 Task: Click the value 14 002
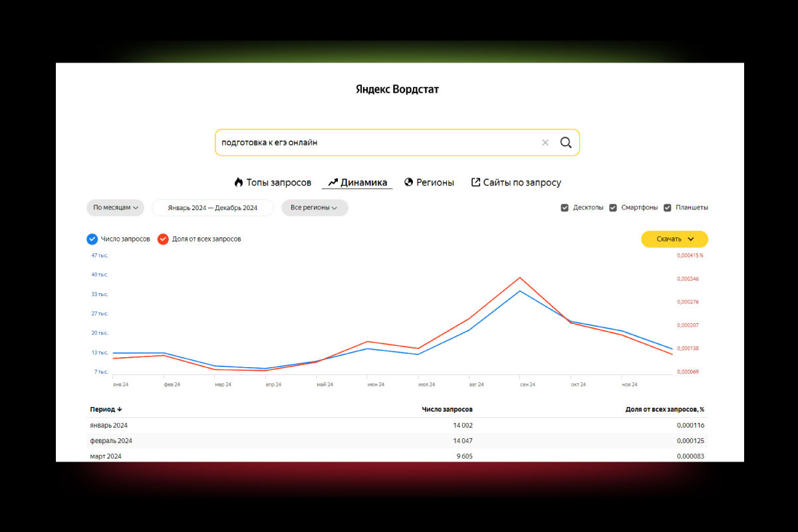(x=463, y=425)
